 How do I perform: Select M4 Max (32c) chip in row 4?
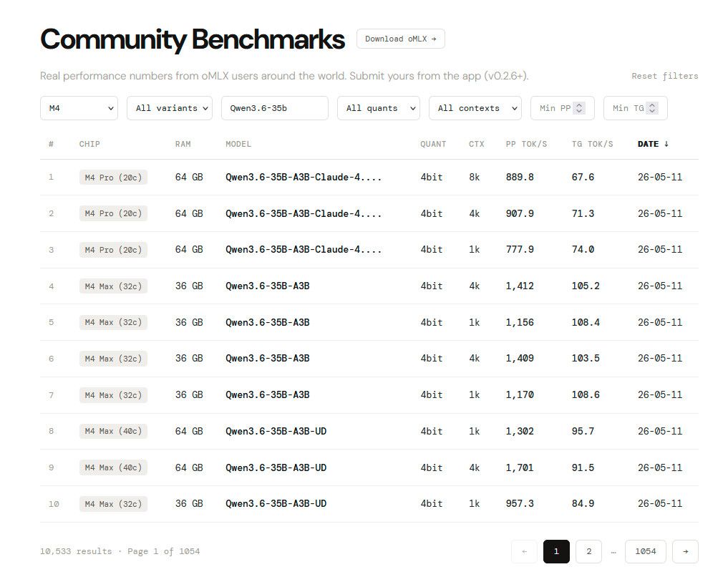pos(113,286)
